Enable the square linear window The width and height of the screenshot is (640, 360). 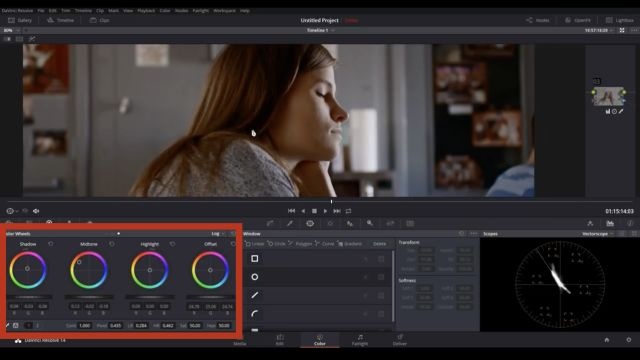coord(255,259)
